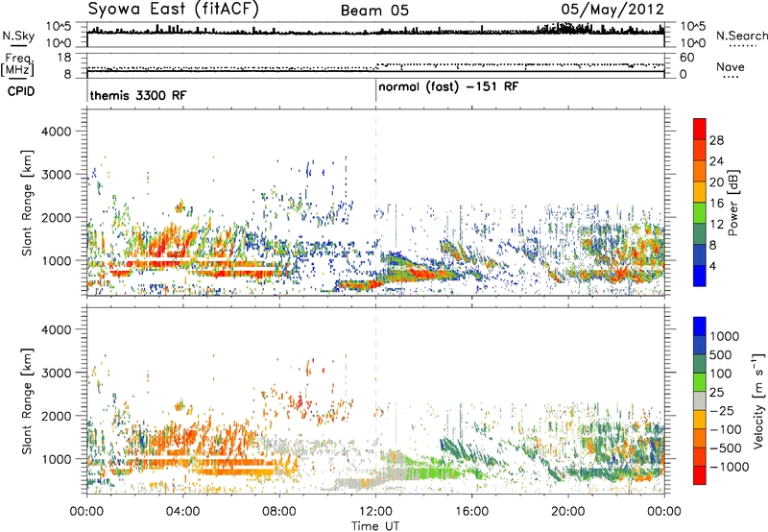Click the CPID change tick below frequency plot

point(375,91)
